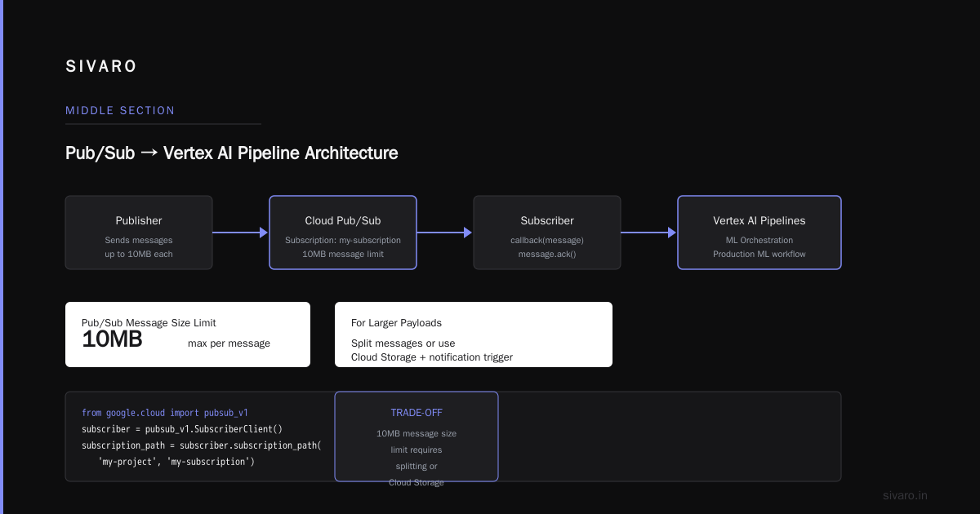Click 'Production ML workflow' text
Screen dimensions: 980x514
click(x=759, y=254)
